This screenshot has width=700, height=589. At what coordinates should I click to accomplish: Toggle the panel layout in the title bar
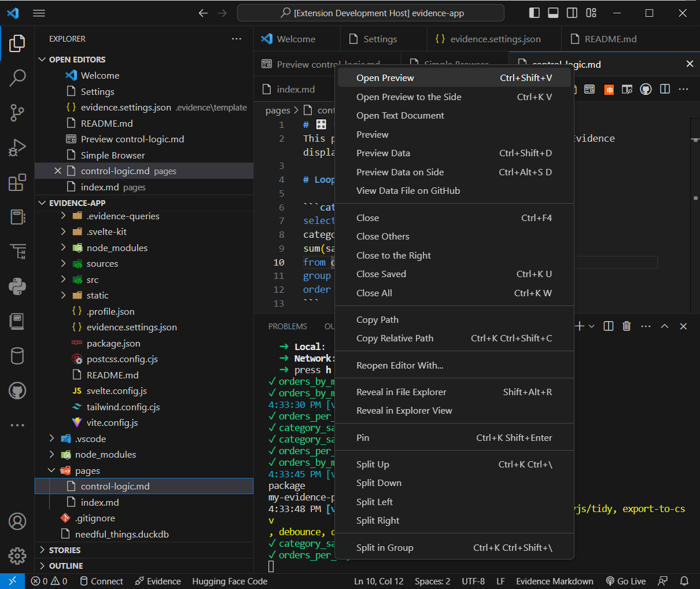click(552, 12)
